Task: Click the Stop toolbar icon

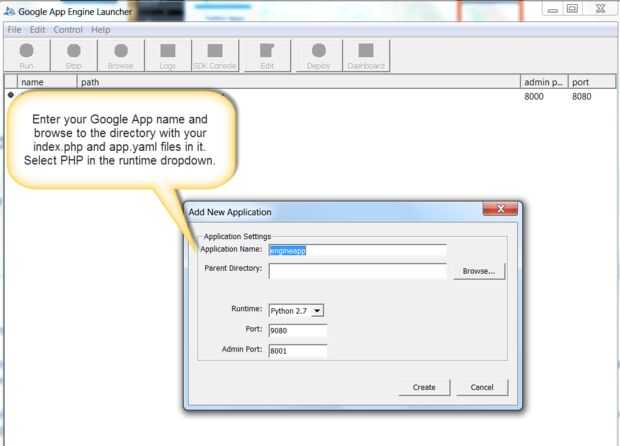Action: (x=74, y=55)
